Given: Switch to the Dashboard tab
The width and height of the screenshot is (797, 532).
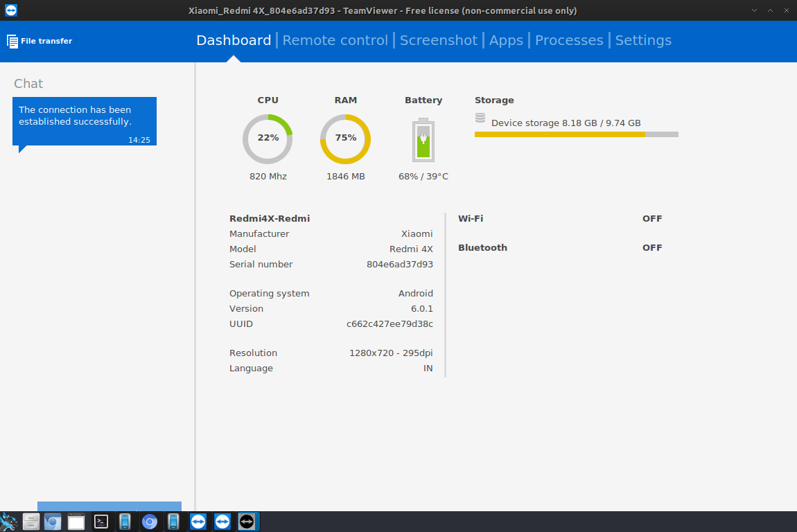Looking at the screenshot, I should point(234,40).
